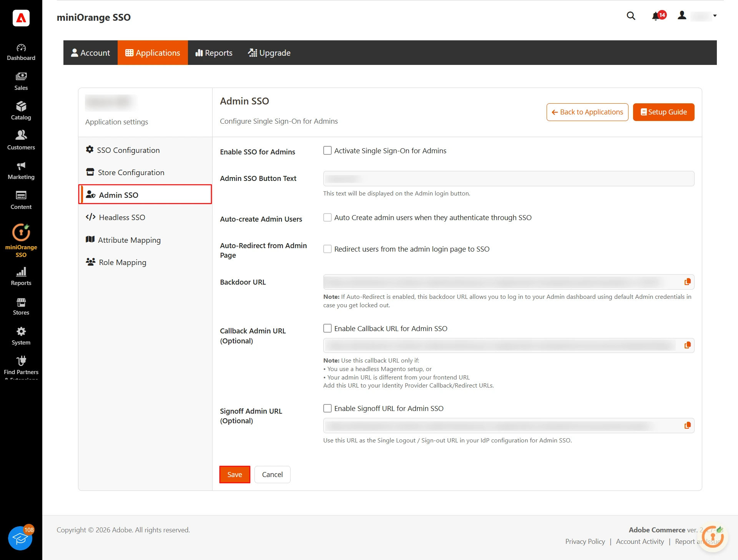Open the miniOrange SSO sidebar item
Screen dimensions: 738x560
[21, 241]
